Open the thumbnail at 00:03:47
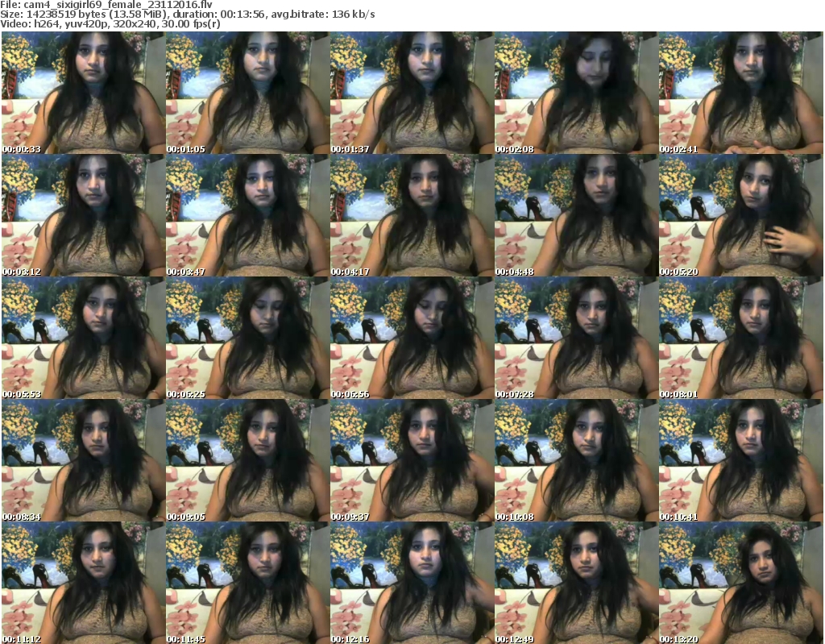The width and height of the screenshot is (825, 644). coord(248,215)
